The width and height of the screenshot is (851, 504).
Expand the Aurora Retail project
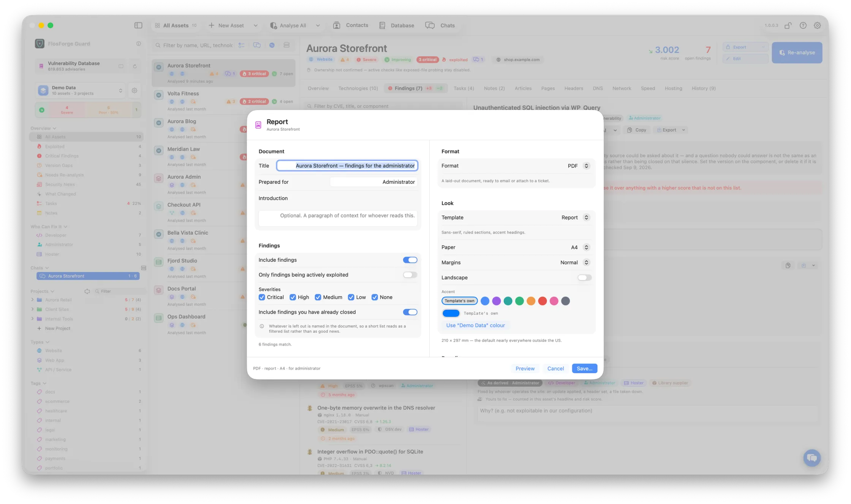tap(33, 300)
